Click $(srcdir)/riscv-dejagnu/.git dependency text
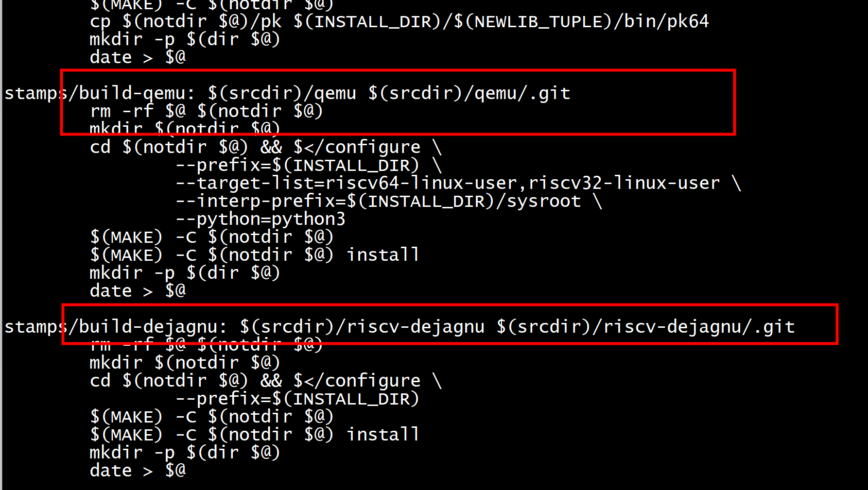This screenshot has height=490, width=868. 645,326
